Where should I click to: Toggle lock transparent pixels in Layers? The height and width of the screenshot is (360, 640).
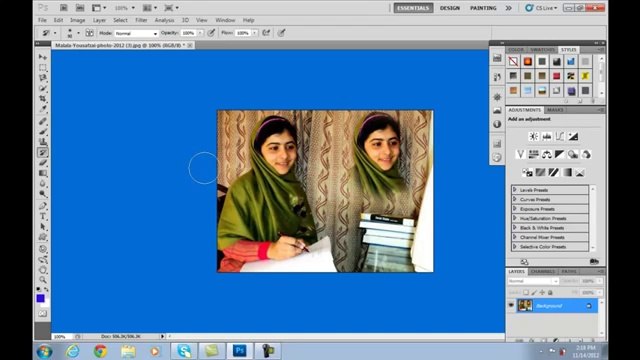click(526, 292)
